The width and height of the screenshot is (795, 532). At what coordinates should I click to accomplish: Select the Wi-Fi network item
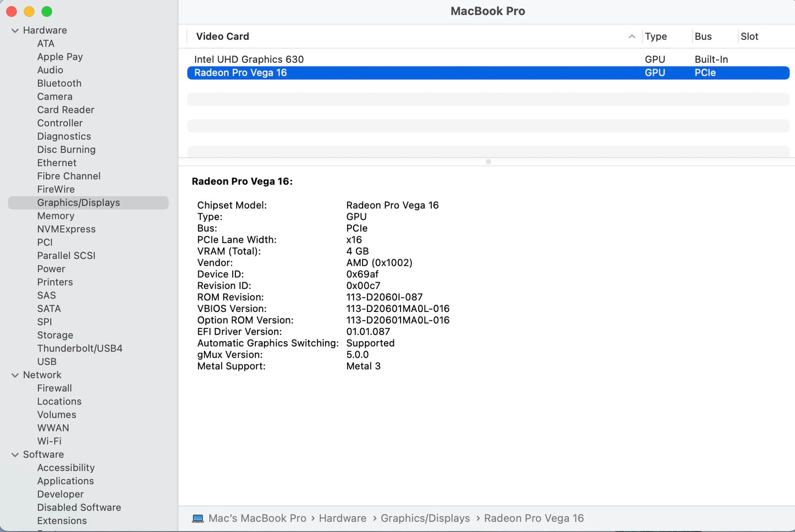[49, 441]
